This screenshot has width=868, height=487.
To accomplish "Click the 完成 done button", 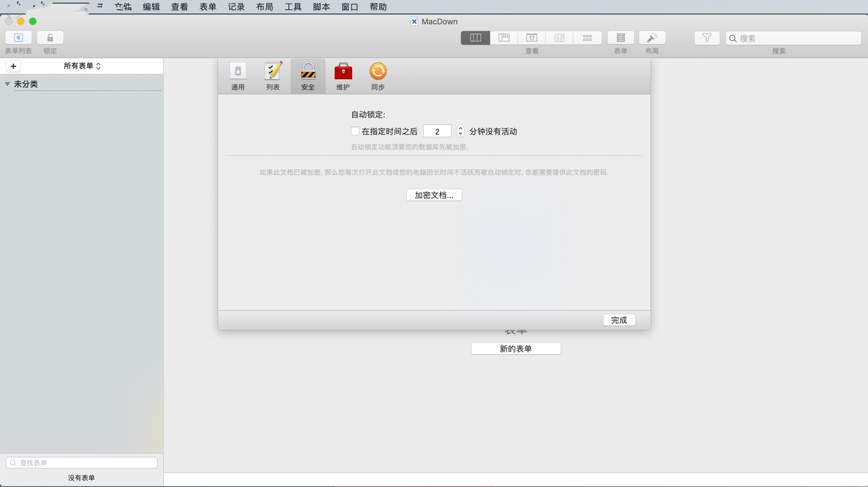I will [619, 320].
